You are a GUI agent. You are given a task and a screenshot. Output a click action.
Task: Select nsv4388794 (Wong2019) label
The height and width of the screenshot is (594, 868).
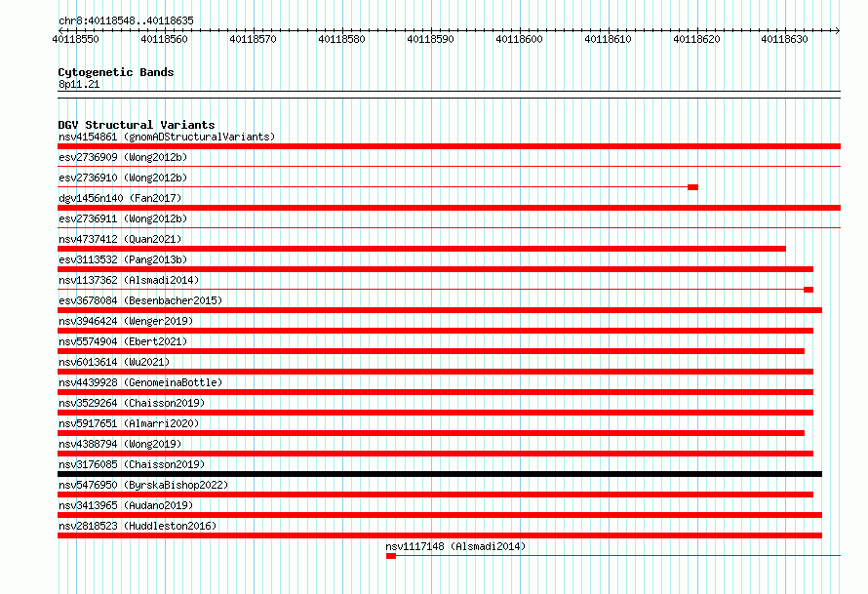point(120,444)
